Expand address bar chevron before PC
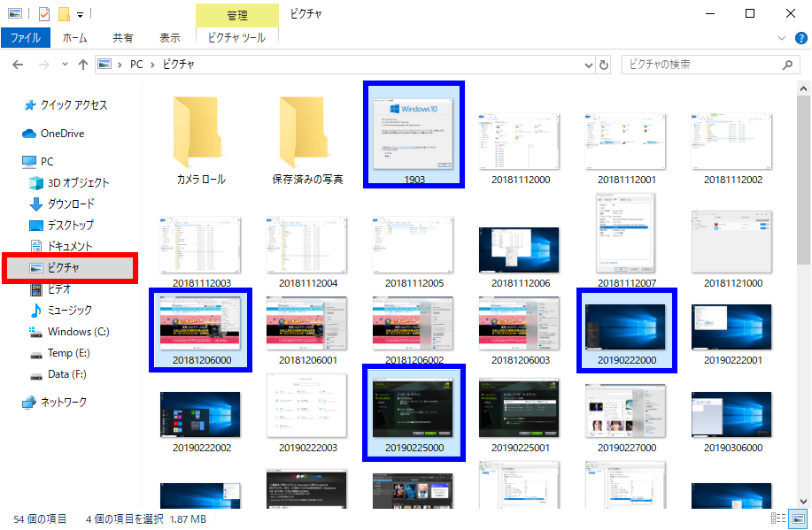 tap(120, 65)
